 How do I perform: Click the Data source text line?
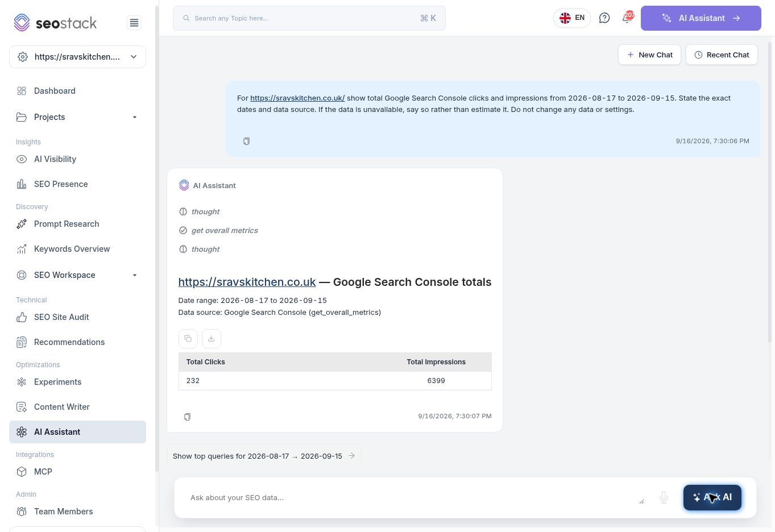280,312
